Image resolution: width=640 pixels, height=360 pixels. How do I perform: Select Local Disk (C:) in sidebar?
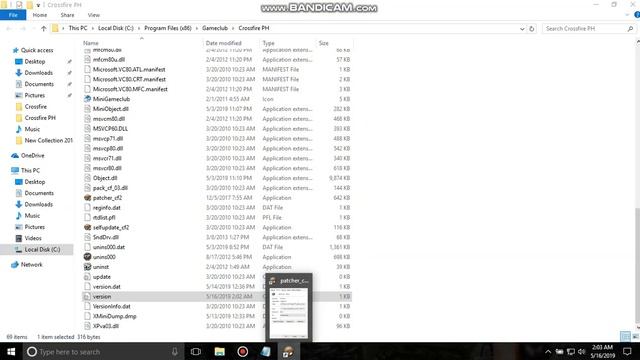coord(42,249)
